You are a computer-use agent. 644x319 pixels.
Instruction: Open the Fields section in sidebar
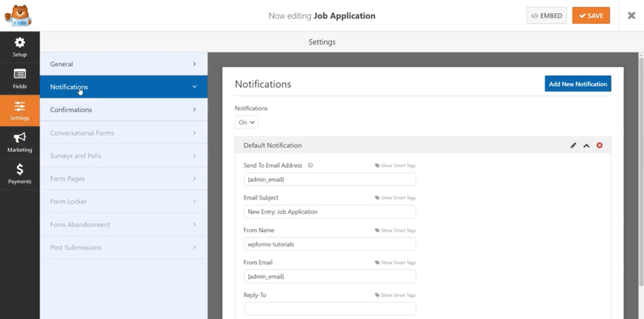coord(19,79)
